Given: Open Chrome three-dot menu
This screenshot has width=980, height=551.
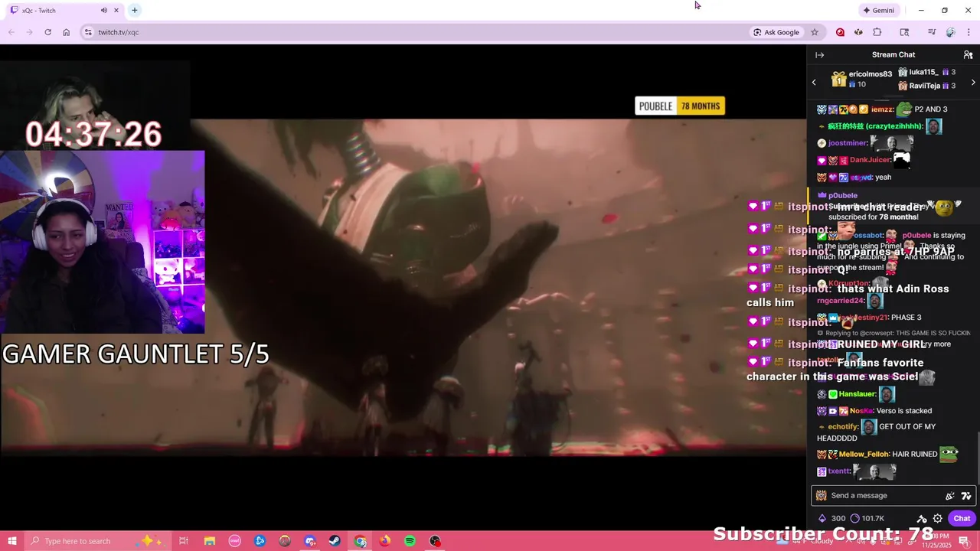Looking at the screenshot, I should coord(969,32).
